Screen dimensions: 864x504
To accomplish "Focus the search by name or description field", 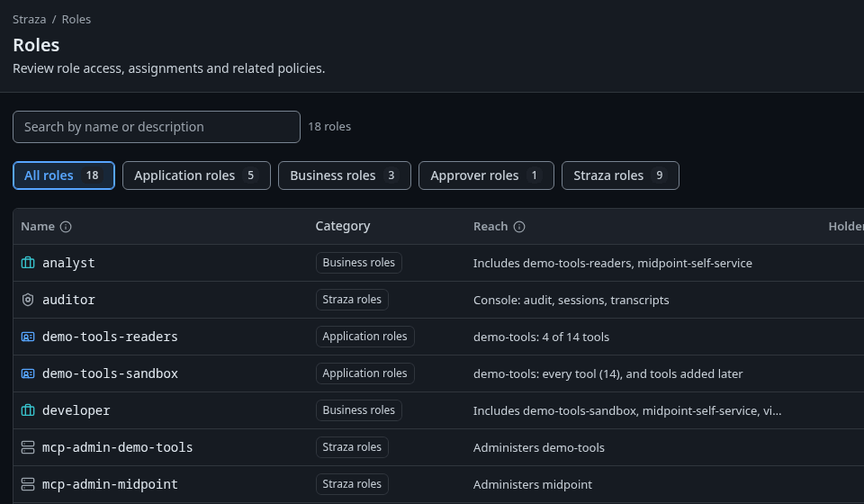I will (157, 127).
